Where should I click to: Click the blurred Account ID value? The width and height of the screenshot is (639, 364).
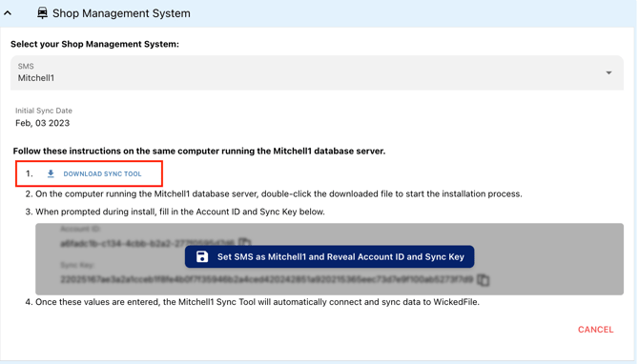[x=148, y=244]
